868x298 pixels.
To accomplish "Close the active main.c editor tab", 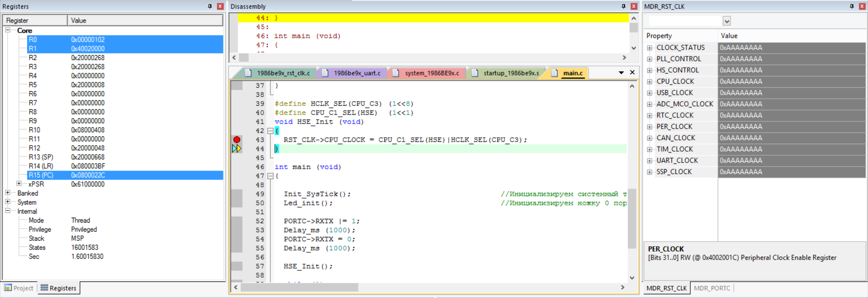I will (632, 72).
